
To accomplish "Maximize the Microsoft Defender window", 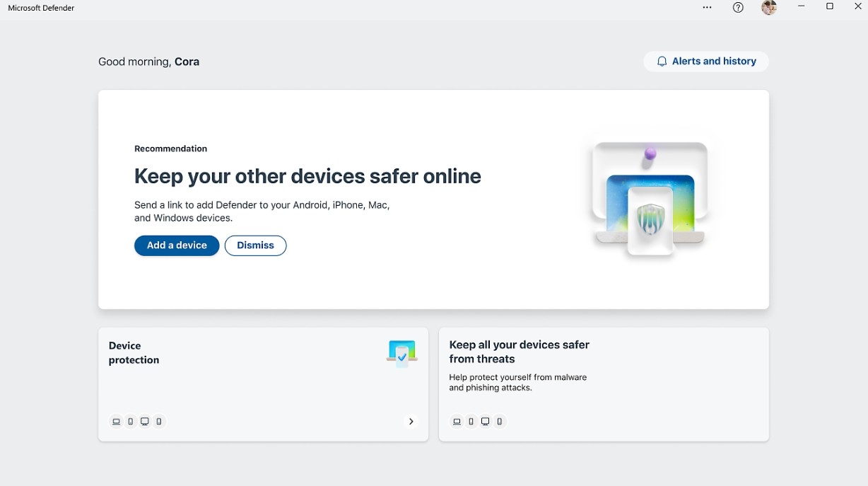I will (830, 6).
